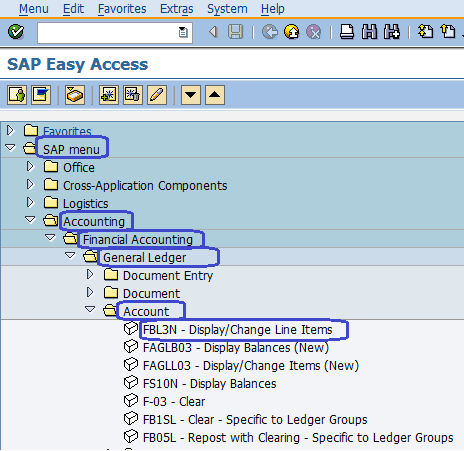Click the Print icon in toolbar

347,32
